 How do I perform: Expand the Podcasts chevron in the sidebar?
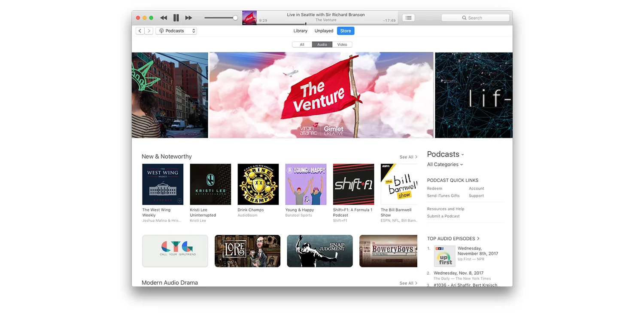462,154
